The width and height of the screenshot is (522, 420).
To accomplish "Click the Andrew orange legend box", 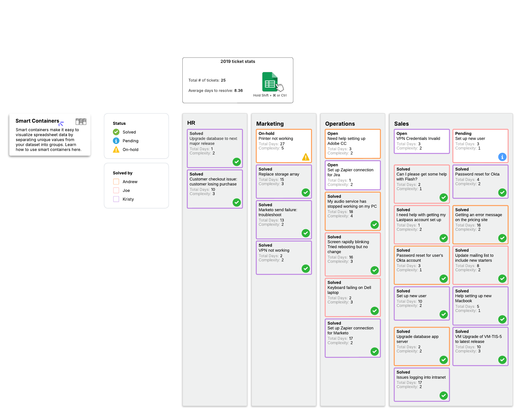I will [116, 182].
